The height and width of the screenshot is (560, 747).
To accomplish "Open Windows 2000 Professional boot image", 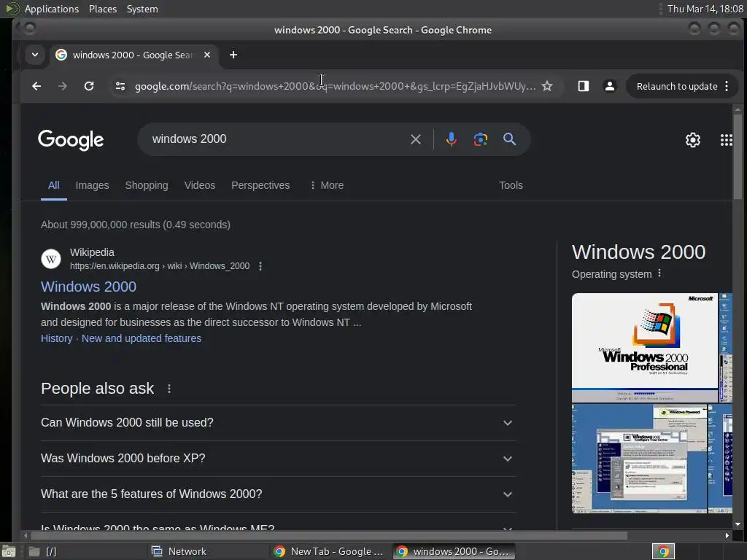I will point(645,348).
